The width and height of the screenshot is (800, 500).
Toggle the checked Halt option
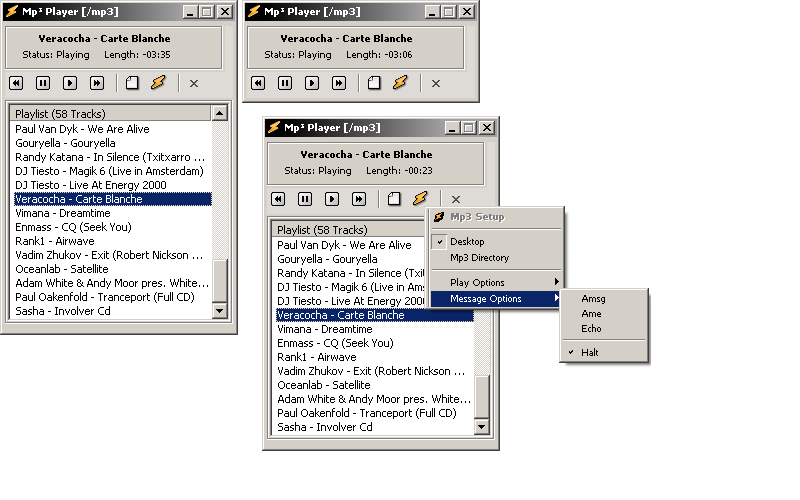(x=604, y=353)
